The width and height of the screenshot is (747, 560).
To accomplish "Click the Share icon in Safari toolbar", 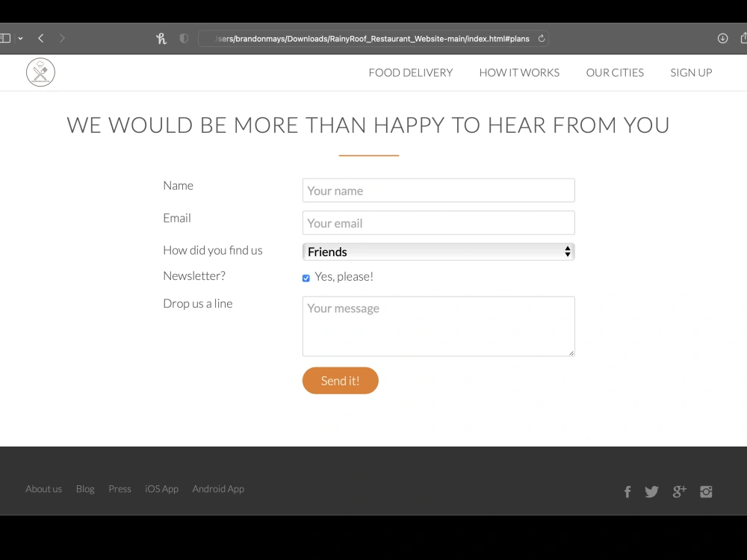I will coord(743,38).
